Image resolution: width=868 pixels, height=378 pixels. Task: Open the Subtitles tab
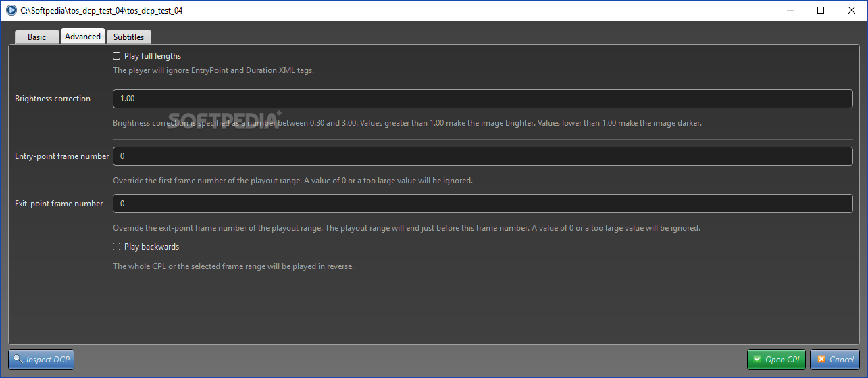pyautogui.click(x=128, y=37)
